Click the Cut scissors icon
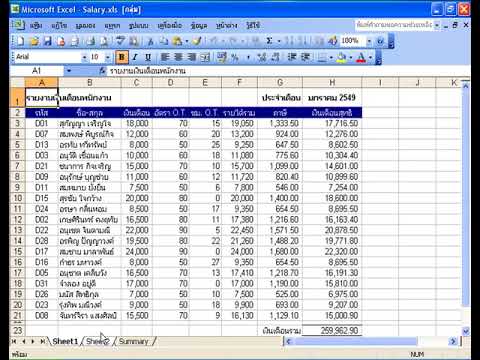Image resolution: width=480 pixels, height=360 pixels. click(150, 41)
